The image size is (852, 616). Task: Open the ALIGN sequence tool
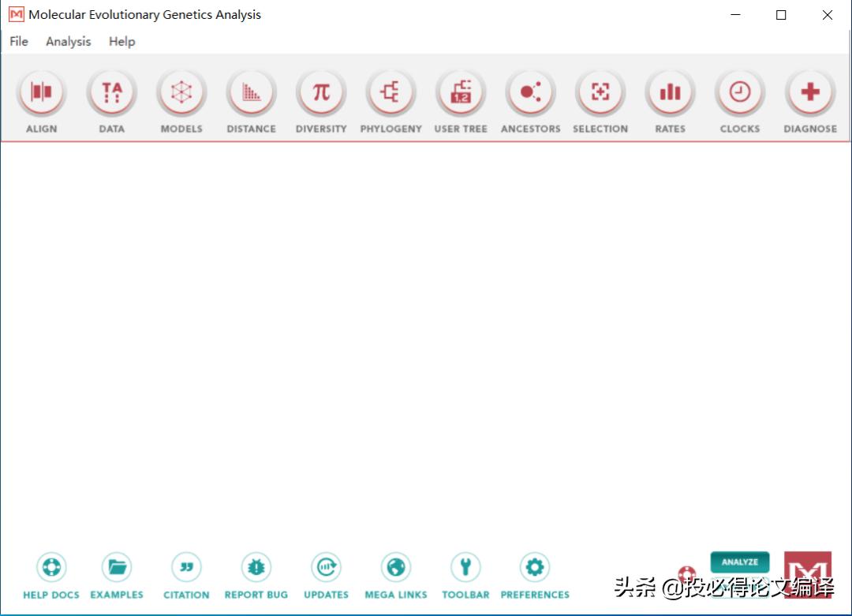pyautogui.click(x=41, y=92)
